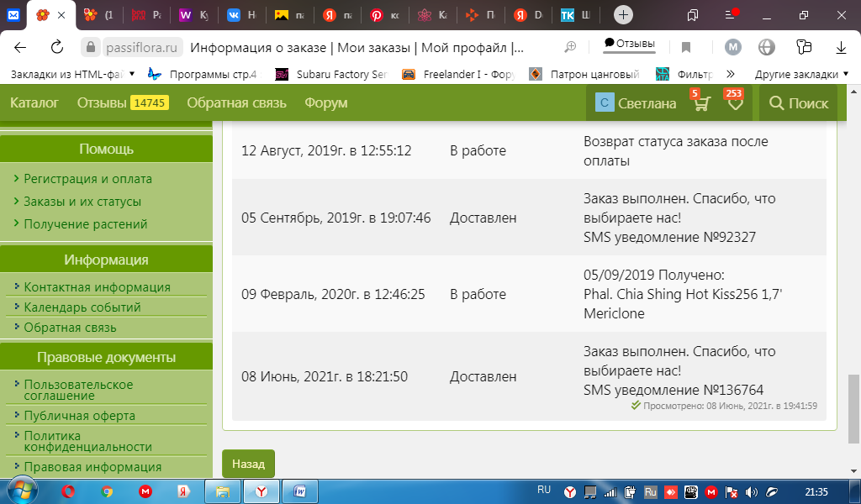This screenshot has height=504, width=861.
Task: Click the page vertical scrollbar thumb
Action: [x=854, y=407]
